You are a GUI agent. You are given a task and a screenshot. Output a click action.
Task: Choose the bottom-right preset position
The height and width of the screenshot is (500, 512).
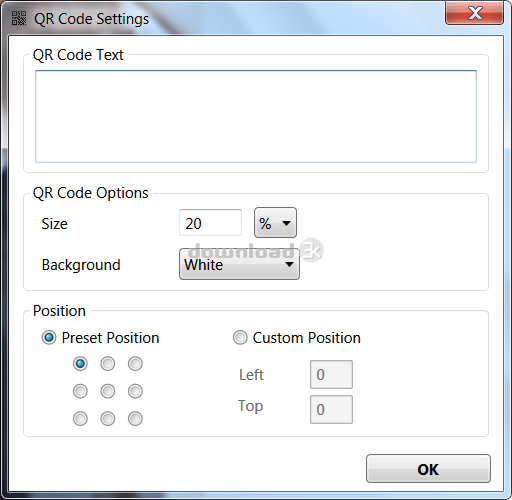point(135,419)
